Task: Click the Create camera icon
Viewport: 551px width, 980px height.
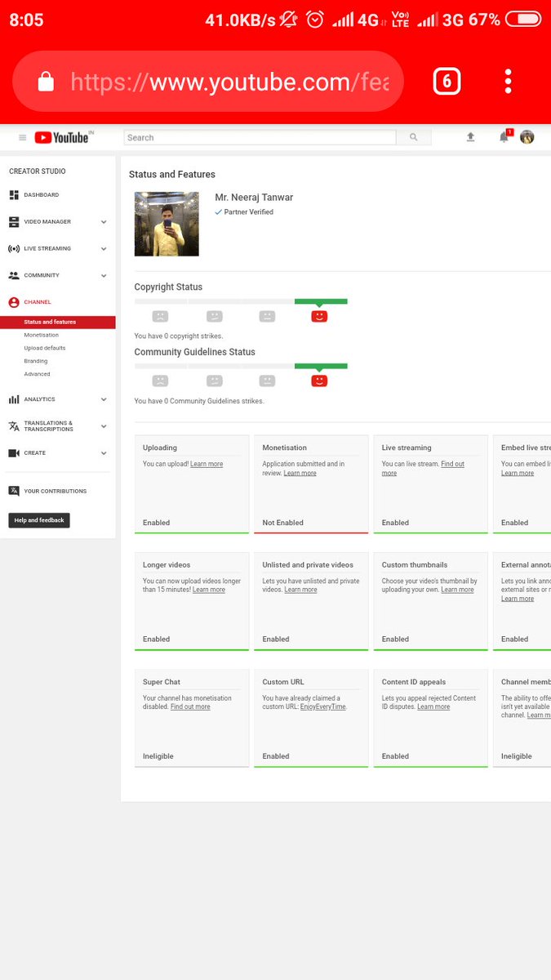Action: tap(14, 453)
